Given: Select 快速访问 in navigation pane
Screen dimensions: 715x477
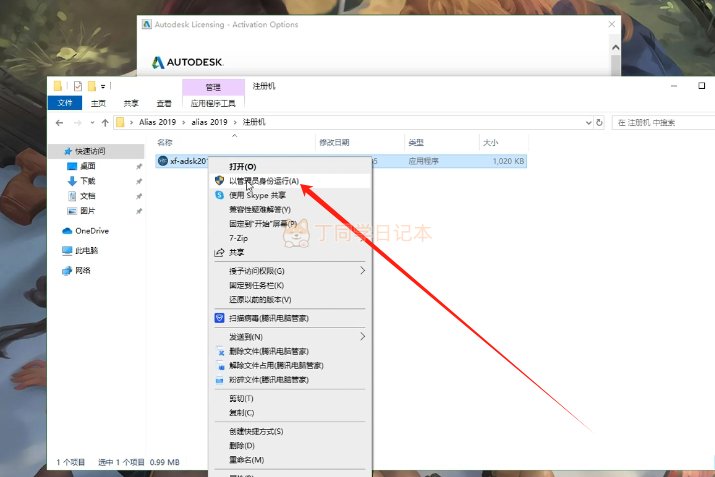Looking at the screenshot, I should (96, 151).
